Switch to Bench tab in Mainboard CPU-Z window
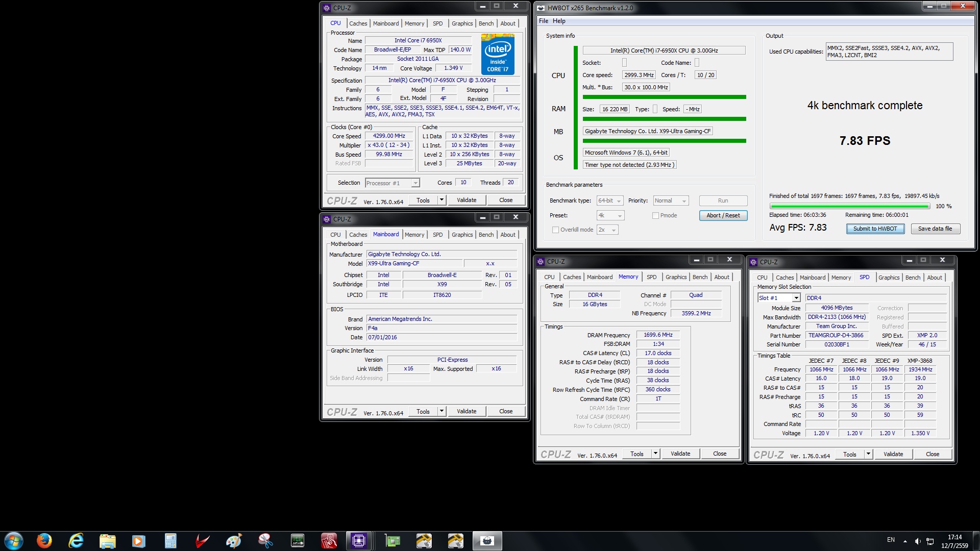980x551 pixels. click(x=486, y=235)
